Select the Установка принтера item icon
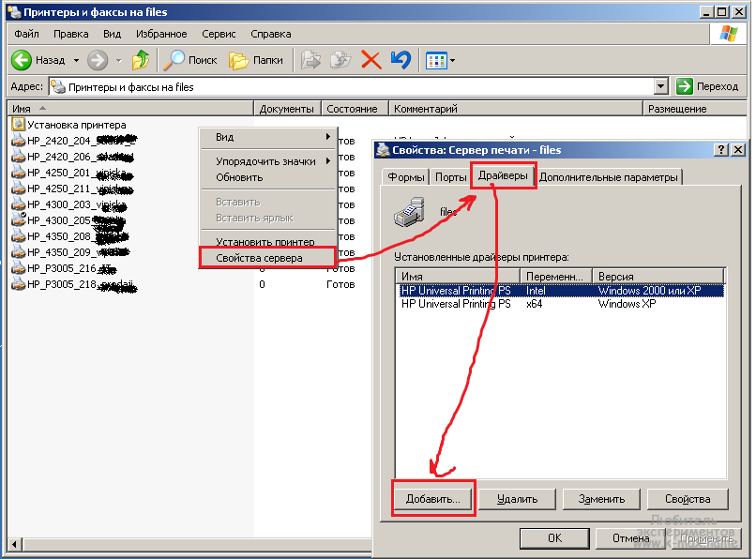Screen dimensions: 756x559 coord(19,125)
